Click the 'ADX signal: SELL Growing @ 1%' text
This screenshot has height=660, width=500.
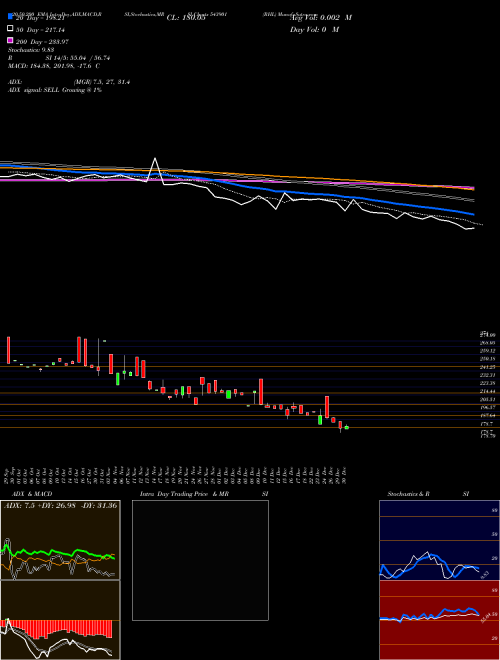coord(55,90)
